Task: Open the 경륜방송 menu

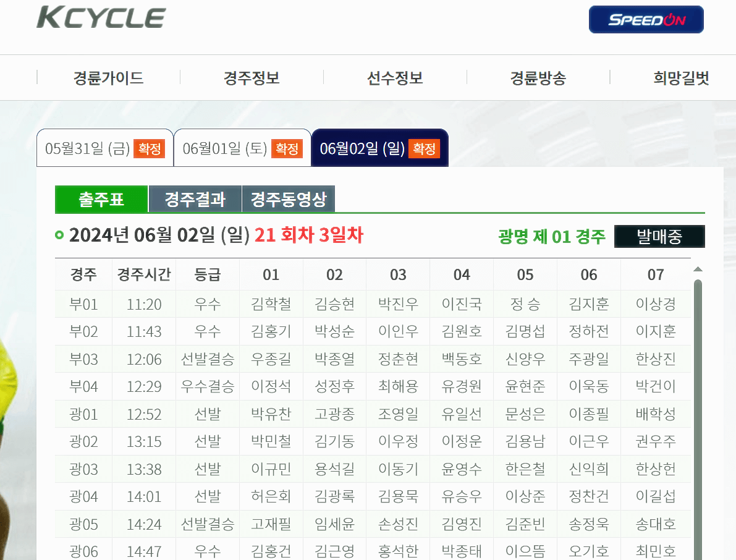Action: point(538,77)
